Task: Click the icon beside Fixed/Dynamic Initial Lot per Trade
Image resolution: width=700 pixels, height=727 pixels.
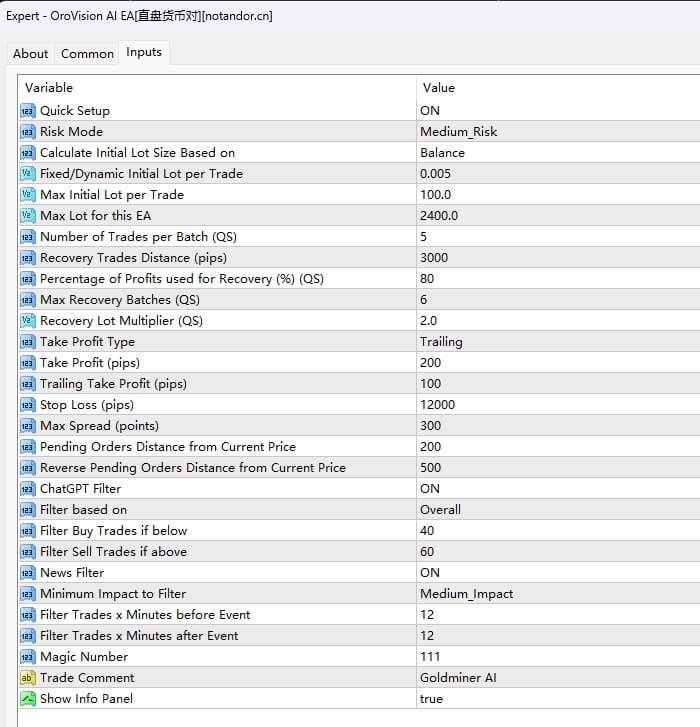Action: (x=28, y=174)
